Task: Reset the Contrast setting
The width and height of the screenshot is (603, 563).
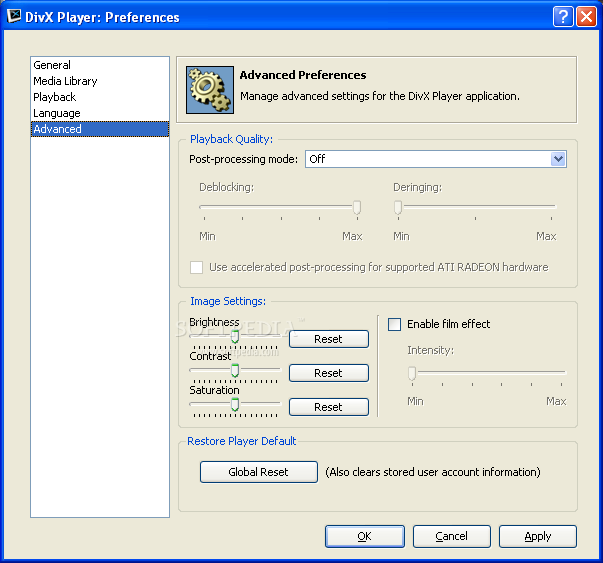Action: pos(329,373)
